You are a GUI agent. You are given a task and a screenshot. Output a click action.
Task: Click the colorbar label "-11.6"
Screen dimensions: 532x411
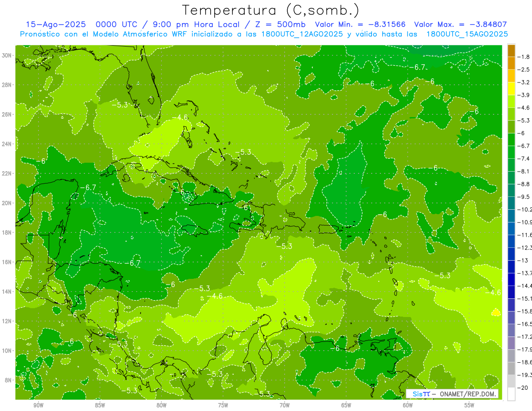525,235
